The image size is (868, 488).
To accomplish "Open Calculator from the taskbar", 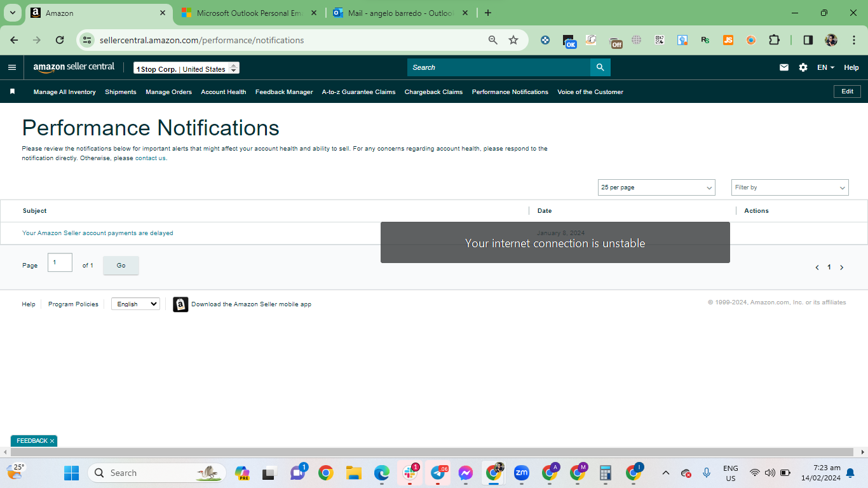I will (606, 473).
